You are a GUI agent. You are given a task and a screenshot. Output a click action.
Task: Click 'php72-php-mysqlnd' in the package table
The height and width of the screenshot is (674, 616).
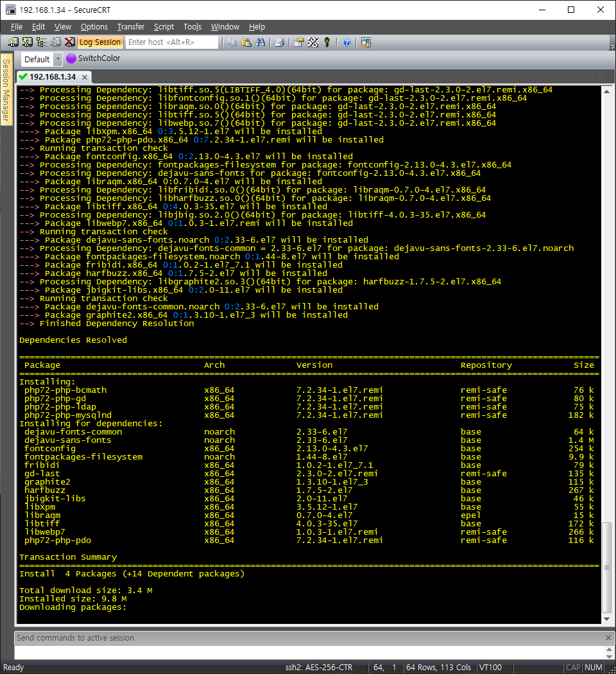point(68,415)
